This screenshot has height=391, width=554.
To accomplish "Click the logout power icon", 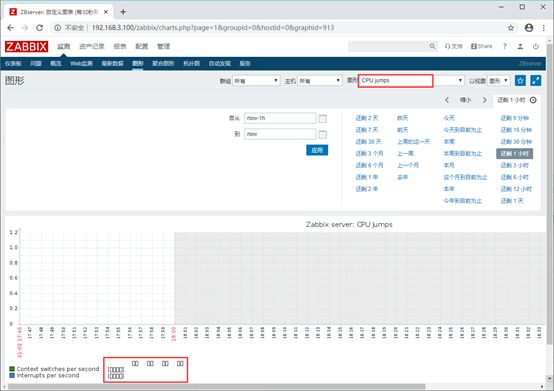I will point(536,46).
